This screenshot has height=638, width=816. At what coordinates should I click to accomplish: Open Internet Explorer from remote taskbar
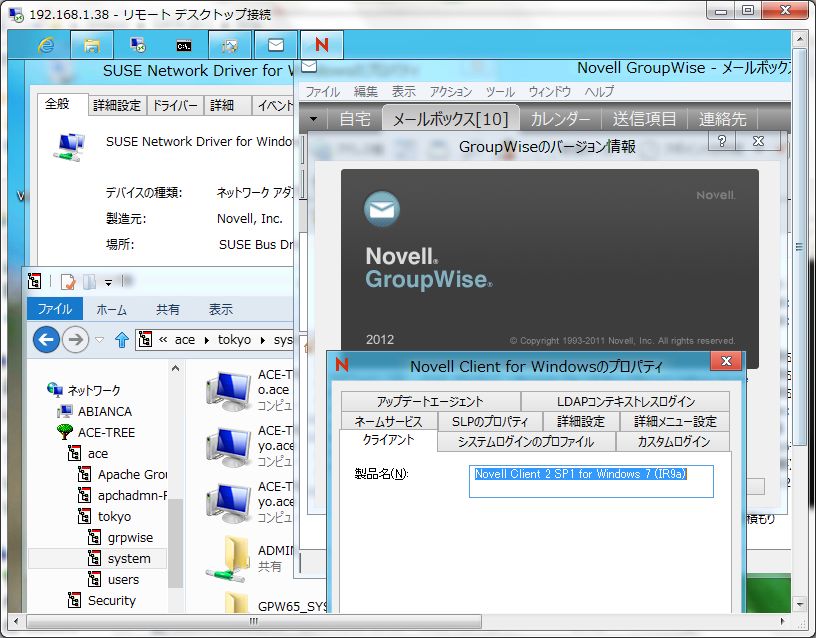pyautogui.click(x=47, y=45)
